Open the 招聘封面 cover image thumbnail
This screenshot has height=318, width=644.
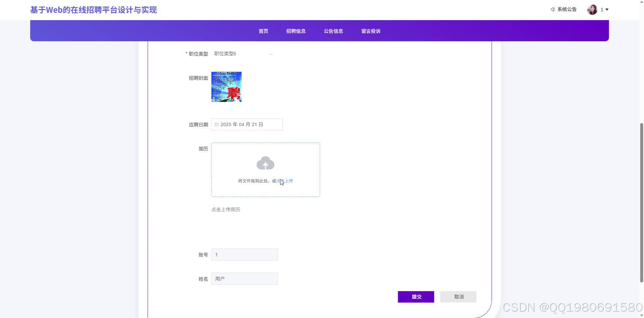coord(226,87)
